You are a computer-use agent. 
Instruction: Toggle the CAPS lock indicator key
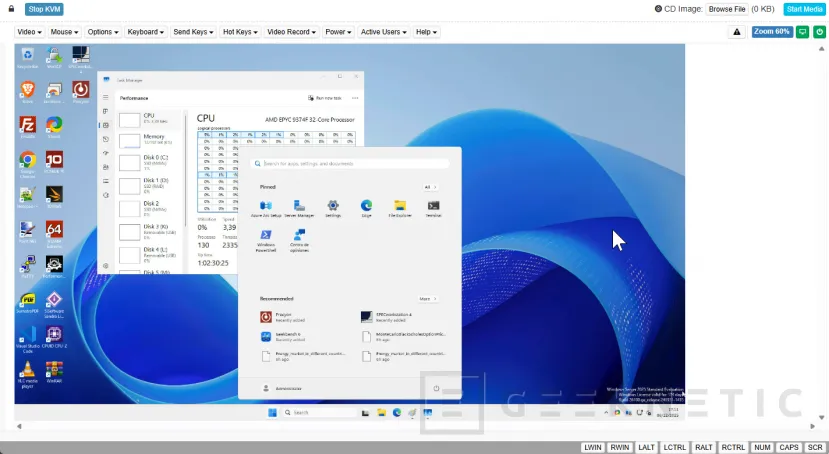(789, 447)
